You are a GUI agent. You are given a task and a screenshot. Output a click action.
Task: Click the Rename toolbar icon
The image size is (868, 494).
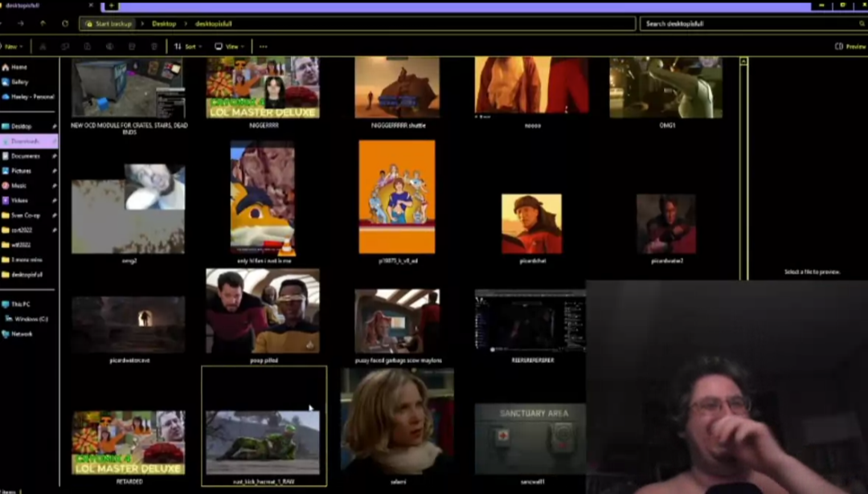pyautogui.click(x=109, y=47)
